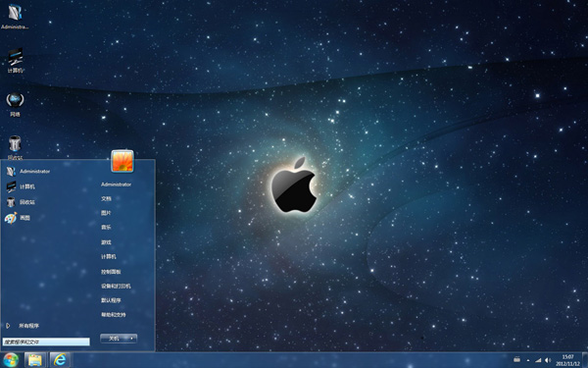Click the keyboard input tray icon
The image size is (588, 368).
[516, 360]
